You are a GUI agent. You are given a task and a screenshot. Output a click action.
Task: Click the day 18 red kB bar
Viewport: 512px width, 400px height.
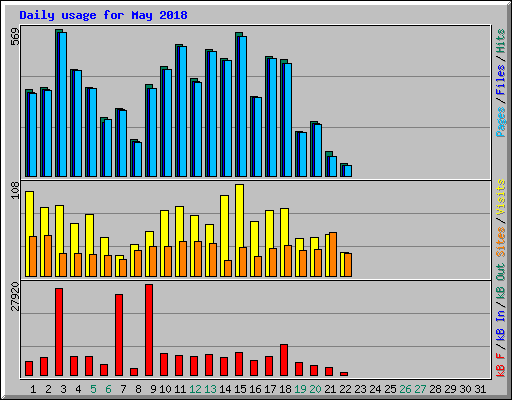[x=284, y=360]
